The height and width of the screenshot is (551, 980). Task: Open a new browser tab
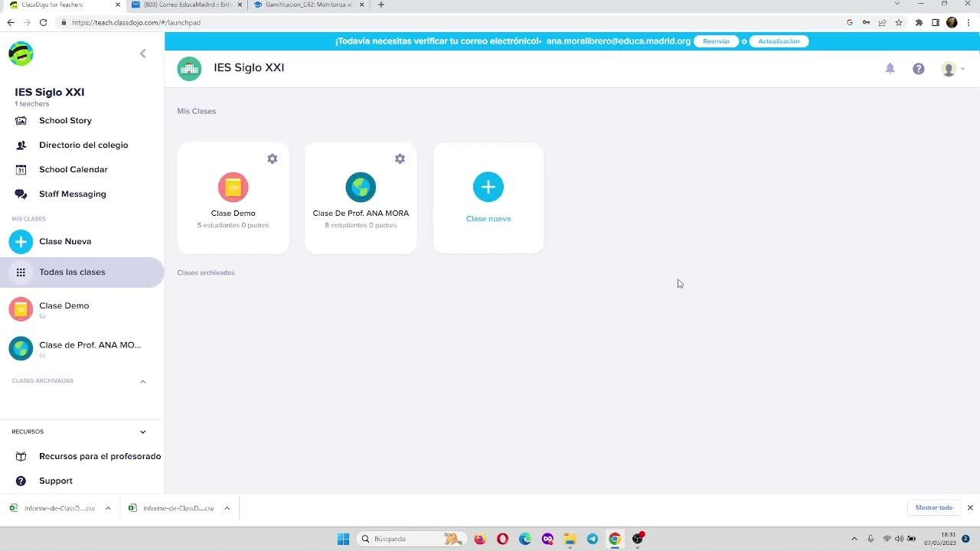(381, 5)
